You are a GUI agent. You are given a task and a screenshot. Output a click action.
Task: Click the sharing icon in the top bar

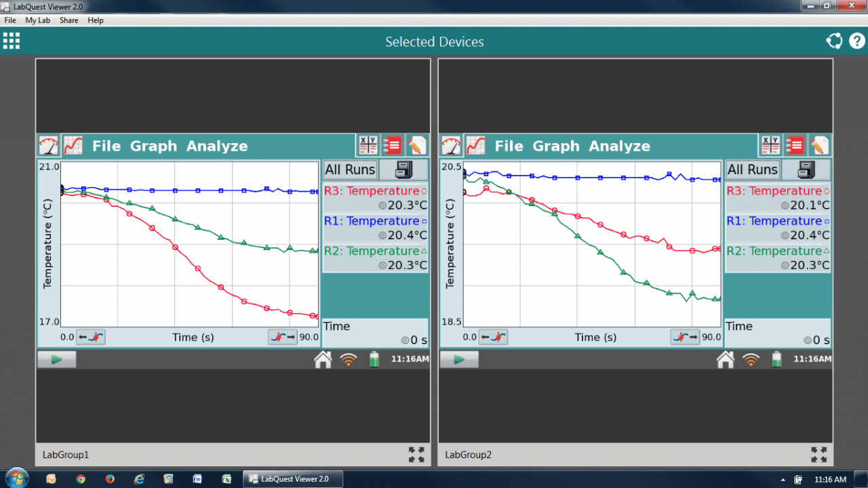[833, 41]
